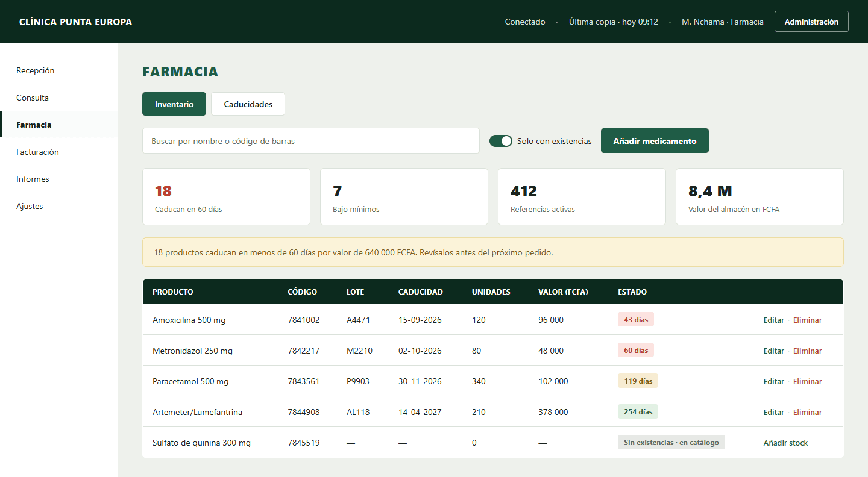Select the product name 'Paracetamol 500 mg'

pyautogui.click(x=190, y=381)
